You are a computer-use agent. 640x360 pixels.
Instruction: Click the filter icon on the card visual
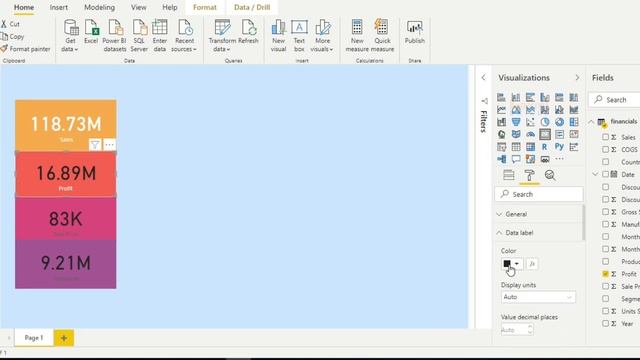95,144
